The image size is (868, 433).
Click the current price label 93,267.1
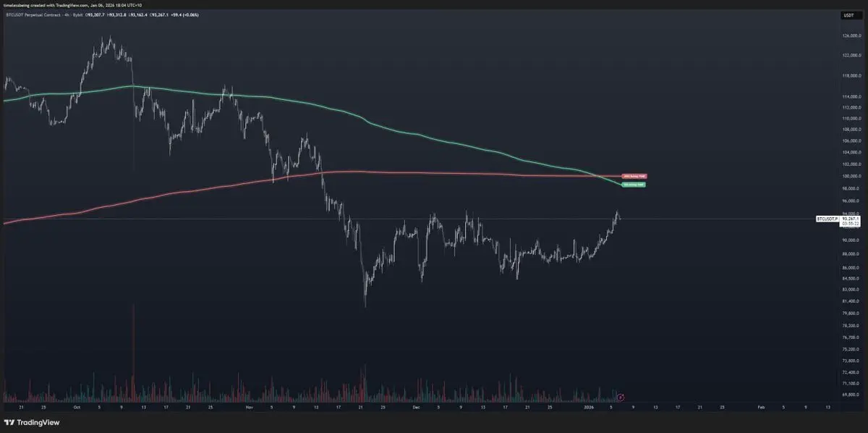[849, 218]
